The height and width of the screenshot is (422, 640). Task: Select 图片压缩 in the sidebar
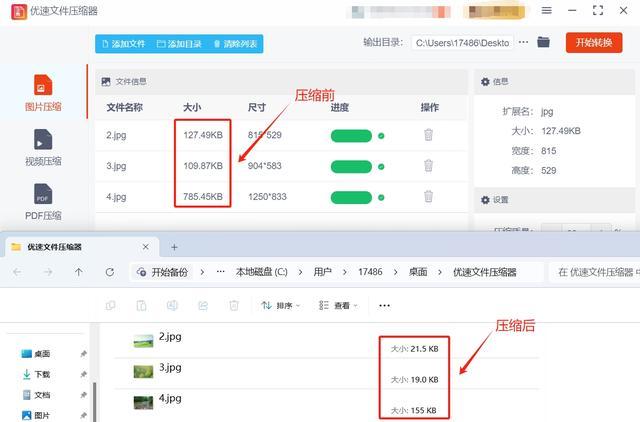click(x=43, y=93)
